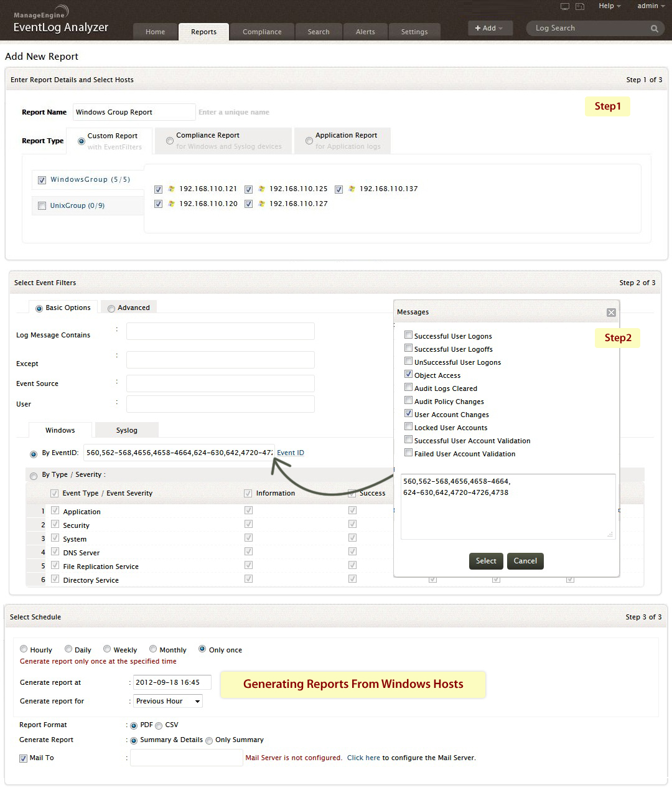The image size is (672, 790).
Task: Click the monitor icon in top header
Action: (x=565, y=6)
